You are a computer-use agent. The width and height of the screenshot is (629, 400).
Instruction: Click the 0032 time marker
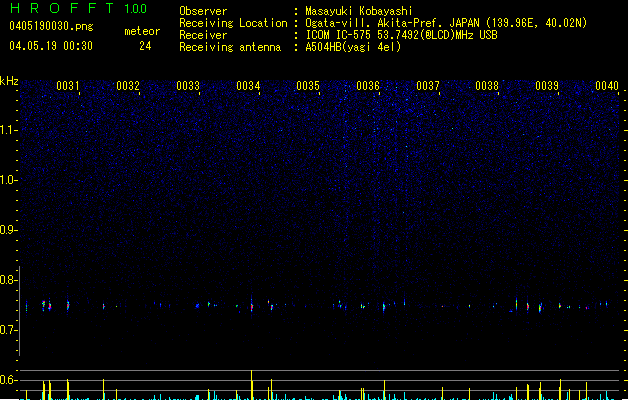[x=128, y=86]
